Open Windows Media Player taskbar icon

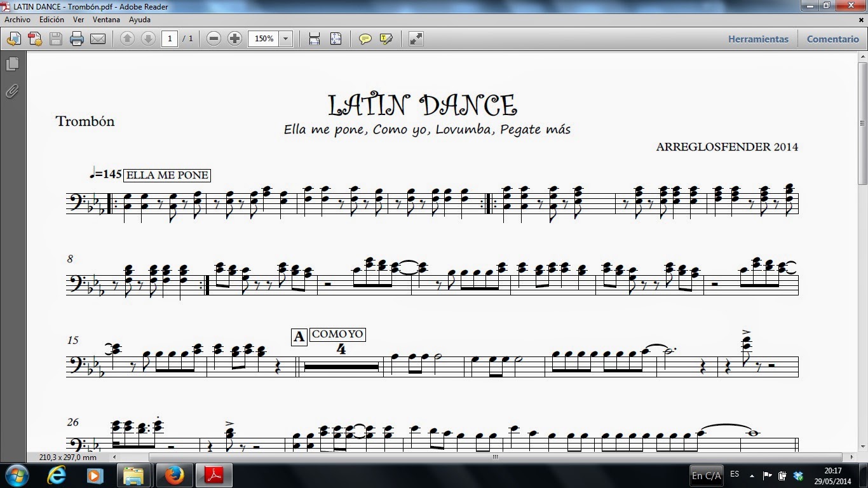coord(95,475)
